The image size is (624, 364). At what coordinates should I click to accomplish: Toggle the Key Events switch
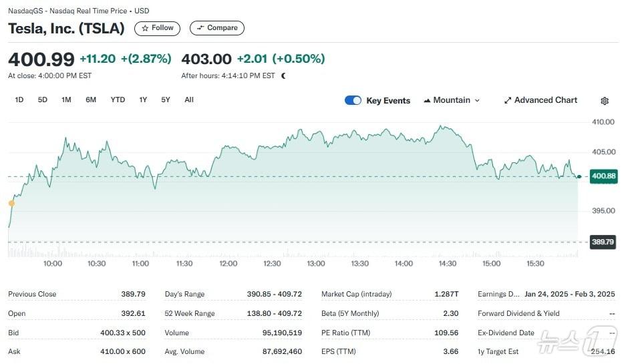pyautogui.click(x=353, y=100)
